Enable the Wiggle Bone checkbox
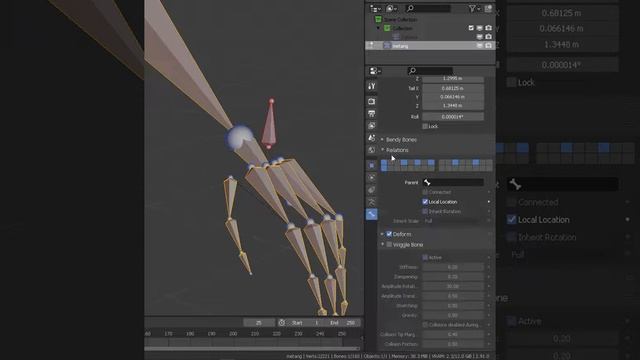 pos(389,244)
